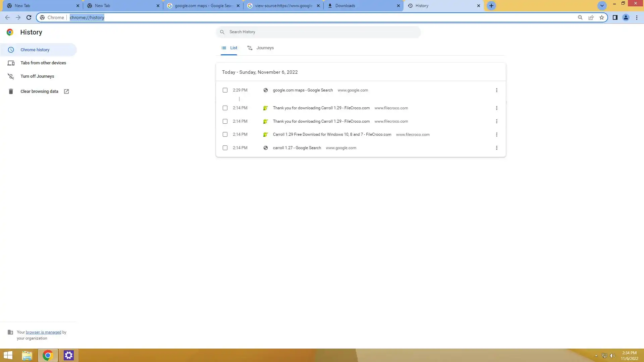Check the 2:29 PM google.com maps entry

pos(225,90)
